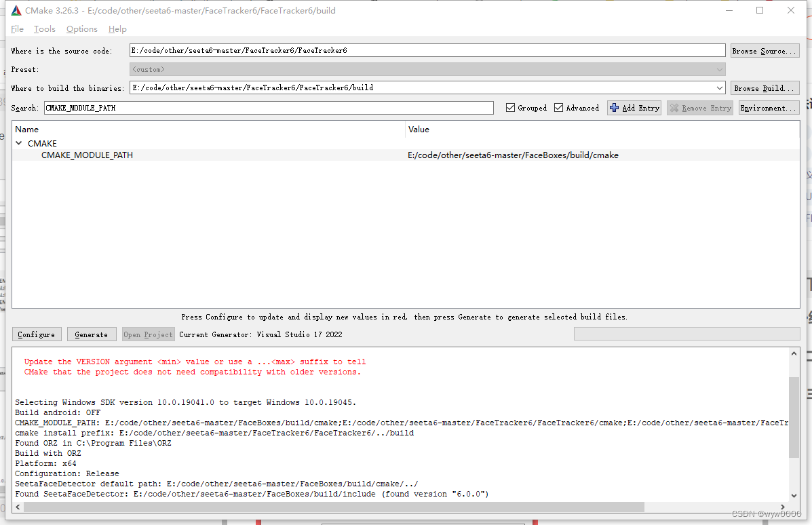The image size is (812, 525).
Task: Click the 'cmake install prefix' log line
Action: 214,433
